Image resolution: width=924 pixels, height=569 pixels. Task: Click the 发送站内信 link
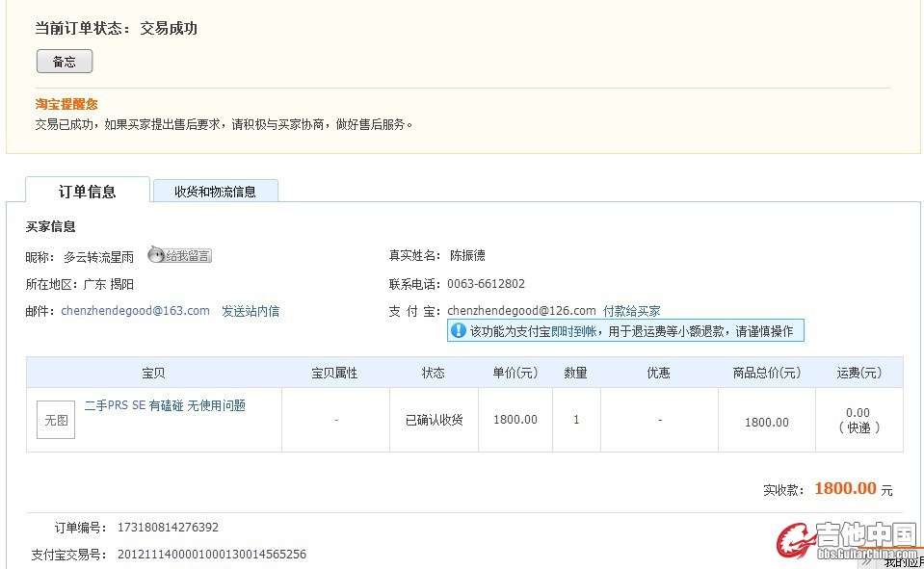point(251,311)
